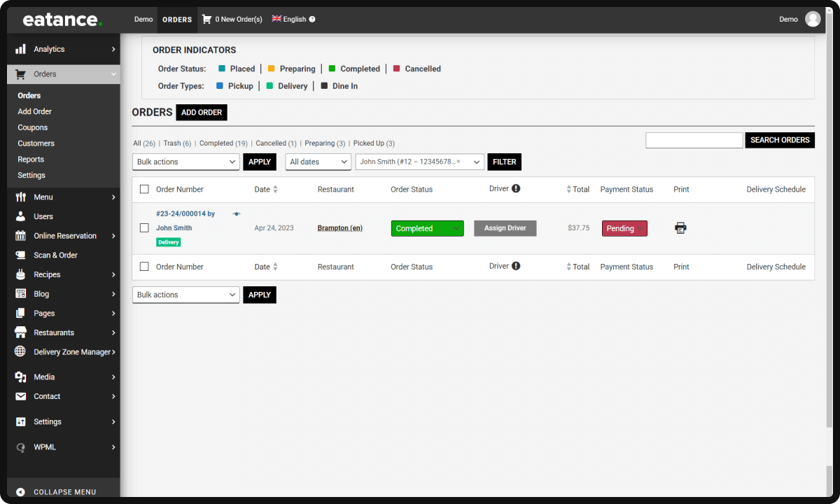Click the Contact envelope icon
840x504 pixels.
20,396
